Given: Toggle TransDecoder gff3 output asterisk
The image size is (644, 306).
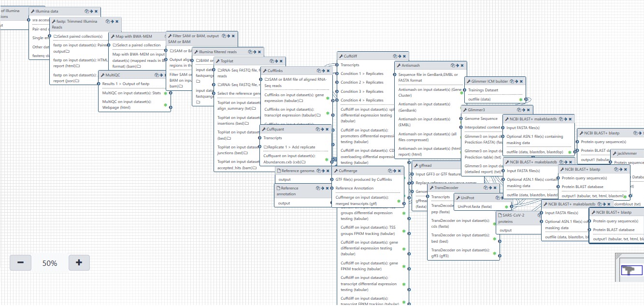Looking at the screenshot, I should pyautogui.click(x=494, y=253).
